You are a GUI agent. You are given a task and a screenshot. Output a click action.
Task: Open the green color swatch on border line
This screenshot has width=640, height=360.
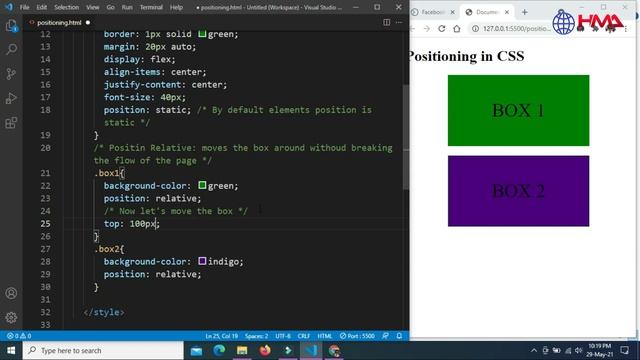coord(202,34)
